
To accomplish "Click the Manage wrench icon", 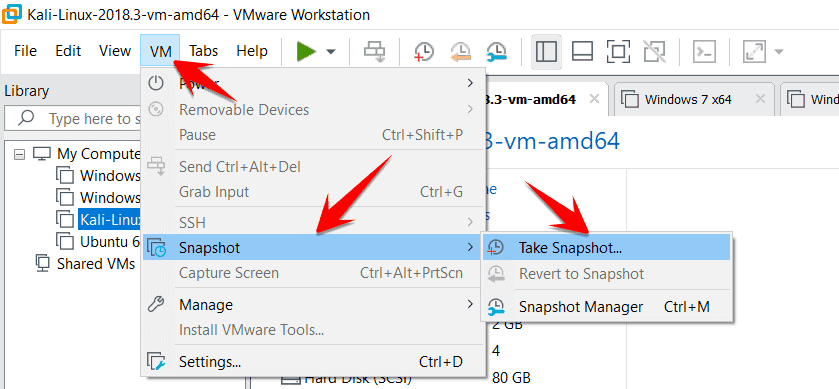I will tap(156, 304).
